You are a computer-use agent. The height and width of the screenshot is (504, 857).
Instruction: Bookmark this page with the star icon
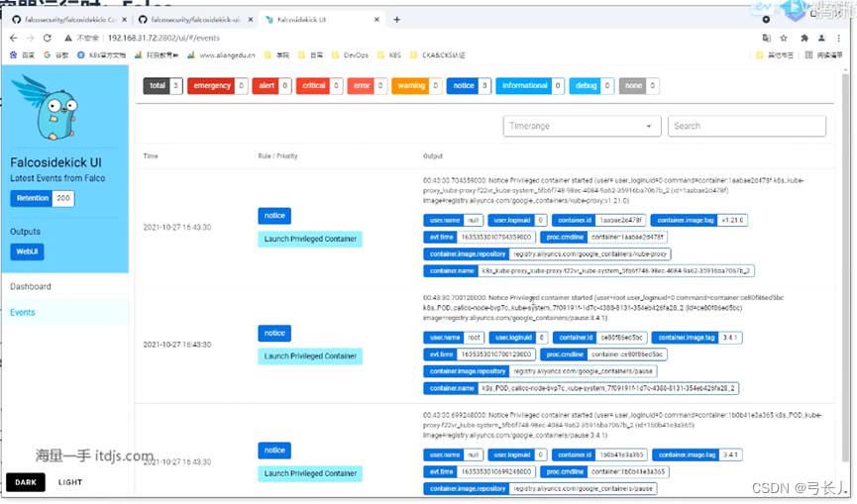[784, 39]
